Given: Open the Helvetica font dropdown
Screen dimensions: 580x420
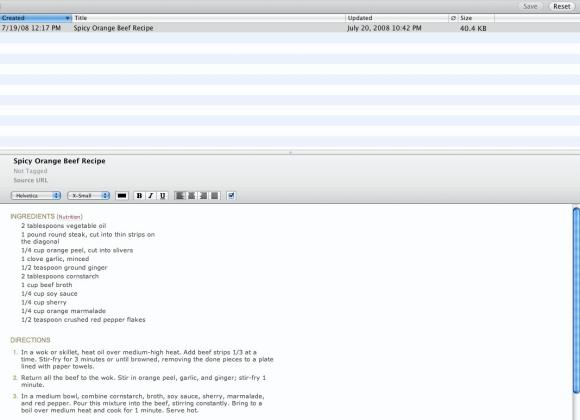Looking at the screenshot, I should (36, 196).
